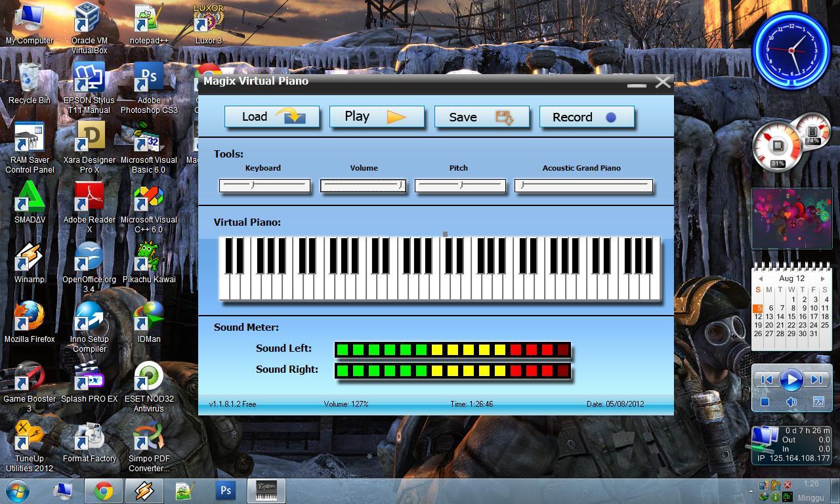
Task: Switch to the virtual piano taskbar button
Action: tap(266, 491)
